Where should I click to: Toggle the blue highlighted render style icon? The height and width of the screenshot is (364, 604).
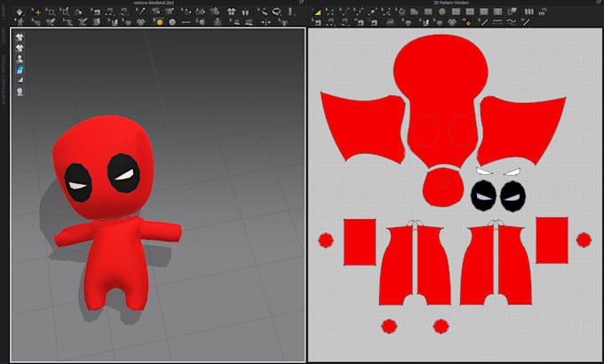coord(20,70)
